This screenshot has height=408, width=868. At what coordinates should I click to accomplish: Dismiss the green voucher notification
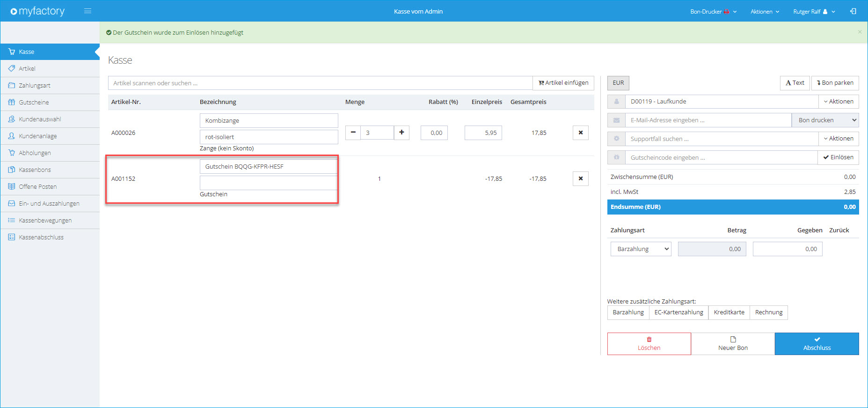[x=860, y=32]
